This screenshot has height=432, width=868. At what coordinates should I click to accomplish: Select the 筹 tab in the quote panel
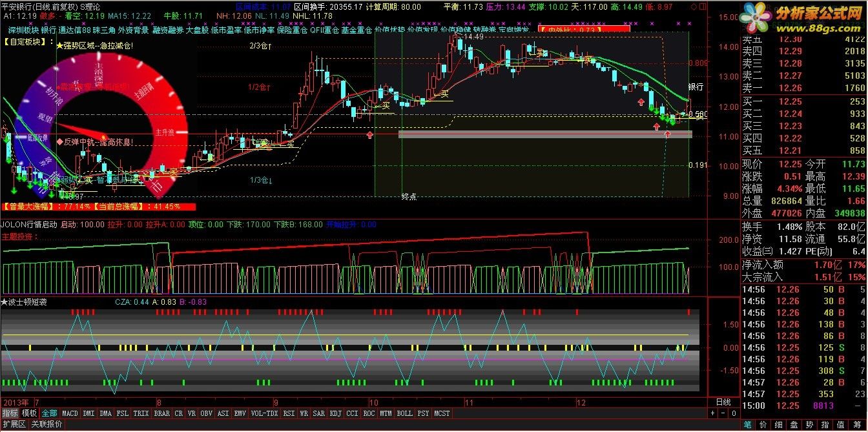click(x=856, y=425)
